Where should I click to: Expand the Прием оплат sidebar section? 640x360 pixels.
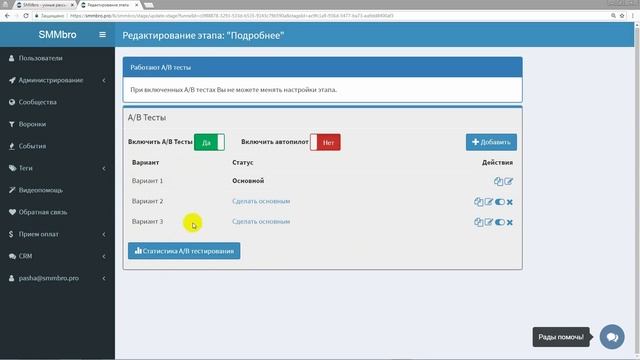coord(57,234)
